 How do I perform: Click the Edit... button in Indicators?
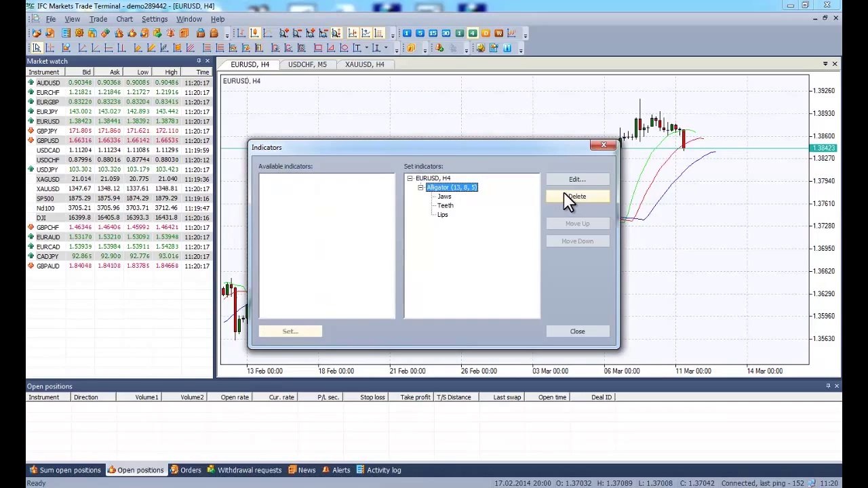click(578, 179)
